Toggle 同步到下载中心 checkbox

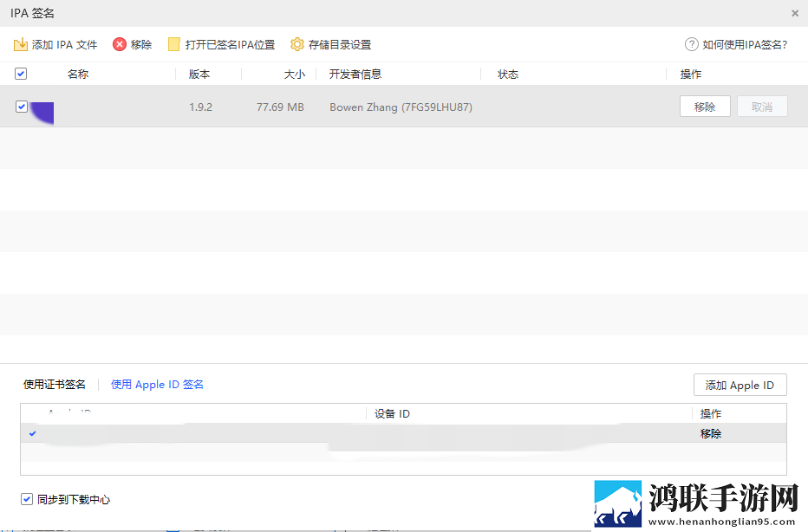pyautogui.click(x=27, y=499)
